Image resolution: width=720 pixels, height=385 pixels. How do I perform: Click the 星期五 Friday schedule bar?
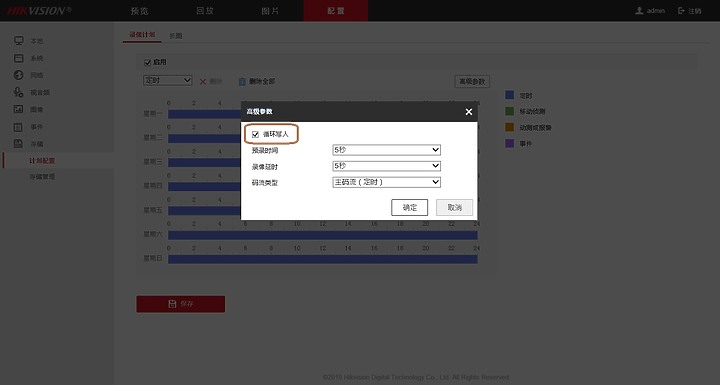[x=204, y=211]
